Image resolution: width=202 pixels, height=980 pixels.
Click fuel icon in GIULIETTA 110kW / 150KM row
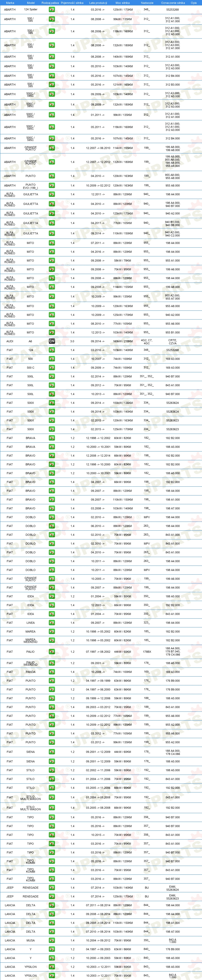coord(52,234)
